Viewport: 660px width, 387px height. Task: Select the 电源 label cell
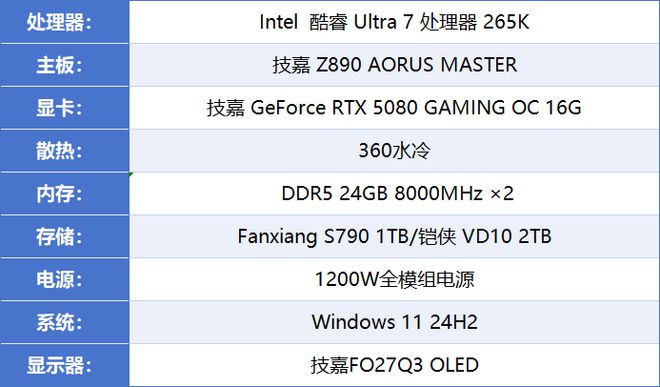pos(64,279)
